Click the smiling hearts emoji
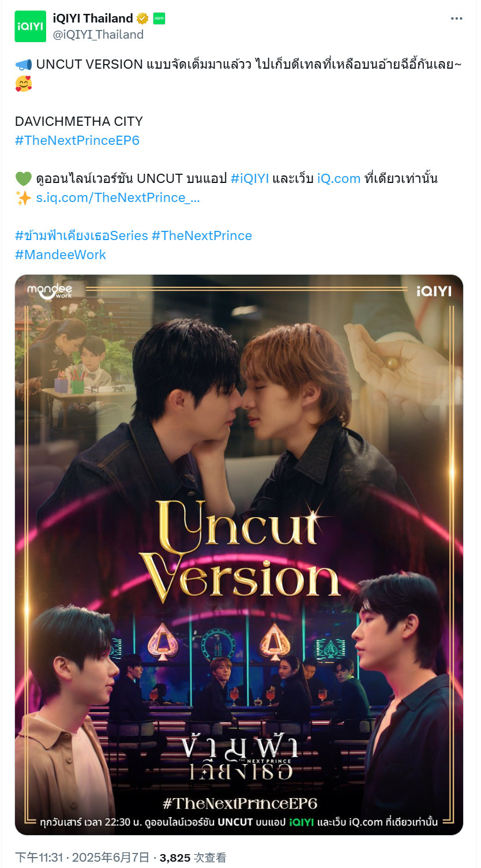Screen dimensions: 481x868 [24, 84]
